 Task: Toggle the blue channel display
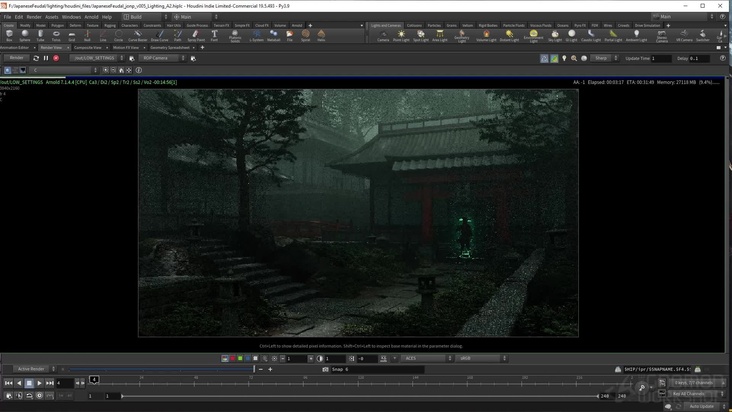[247, 358]
